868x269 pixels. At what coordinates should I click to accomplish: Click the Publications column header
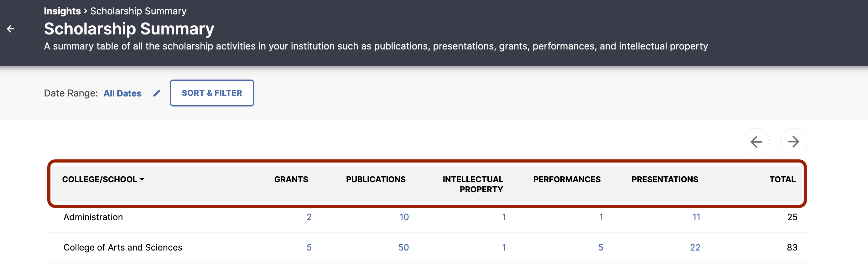point(375,179)
